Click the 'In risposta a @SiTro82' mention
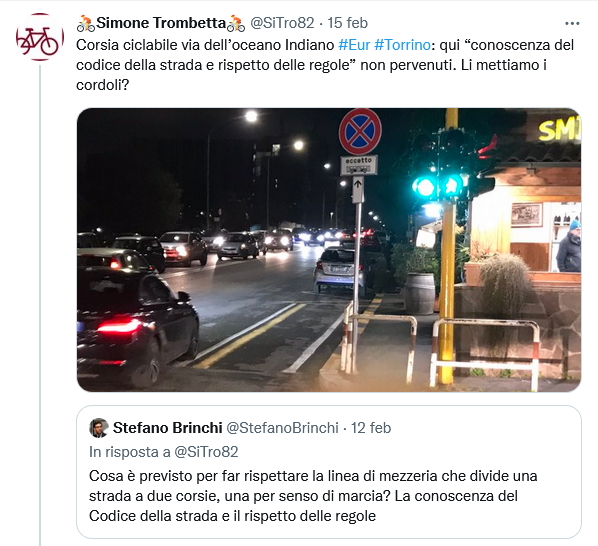 click(206, 451)
